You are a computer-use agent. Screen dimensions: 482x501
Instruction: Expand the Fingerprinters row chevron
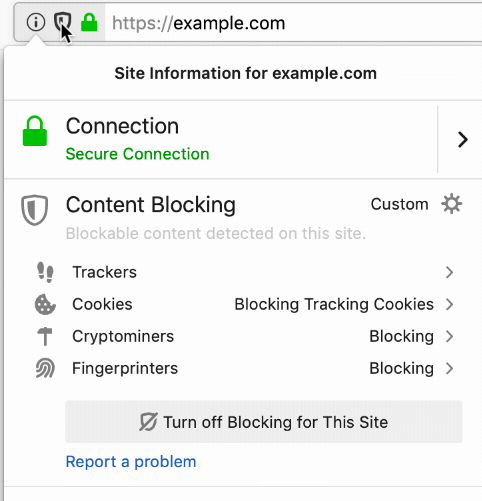pos(449,368)
